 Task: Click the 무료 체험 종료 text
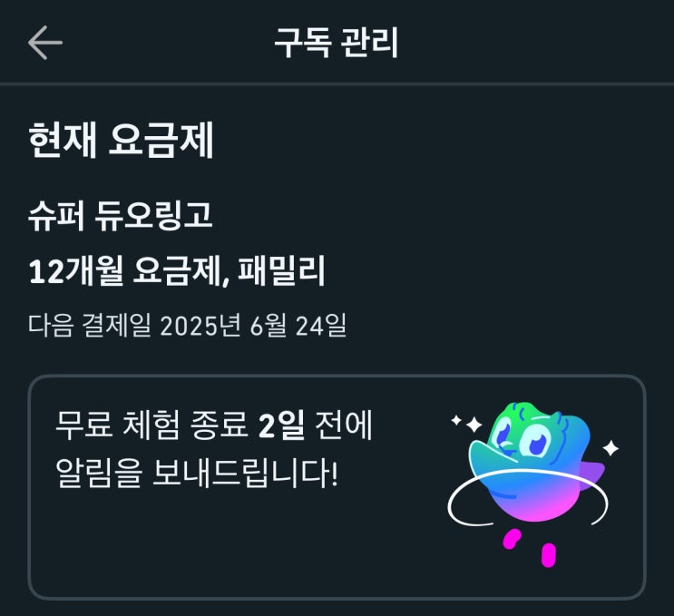click(151, 425)
